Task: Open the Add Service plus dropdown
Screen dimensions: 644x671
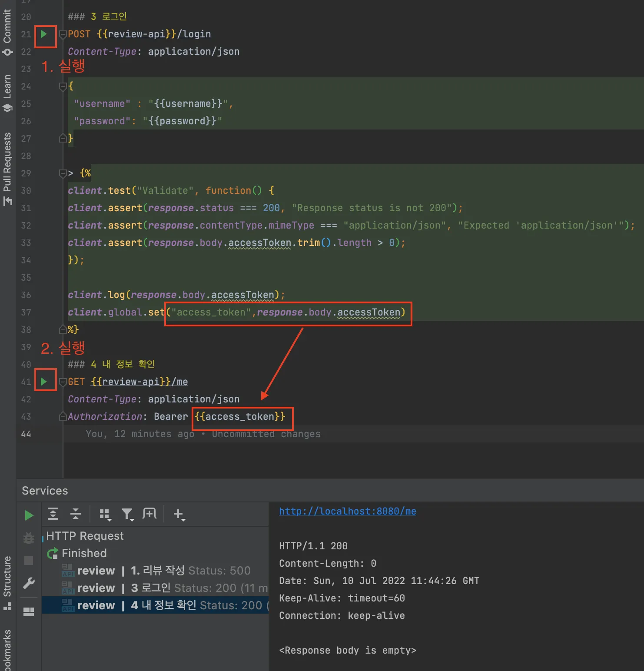Action: (x=179, y=515)
